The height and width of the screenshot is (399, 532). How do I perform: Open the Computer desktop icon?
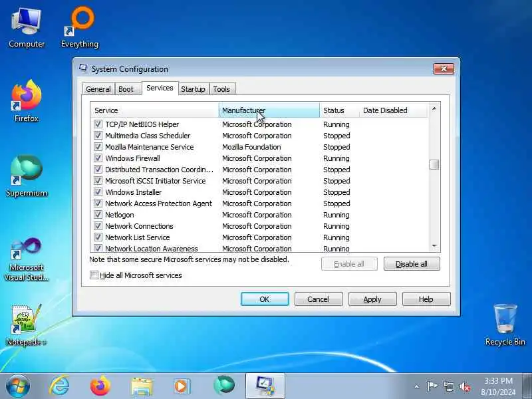(27, 28)
